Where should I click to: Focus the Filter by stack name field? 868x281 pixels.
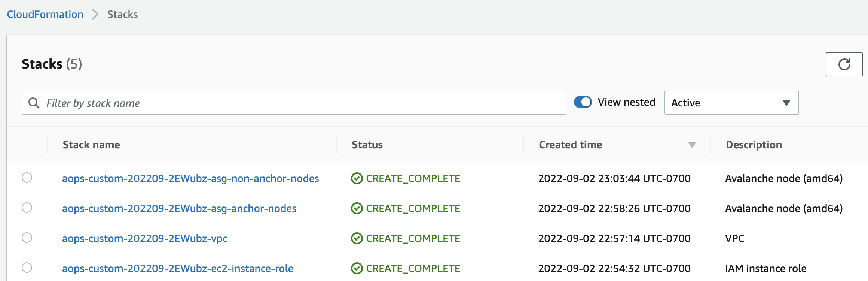tap(299, 103)
